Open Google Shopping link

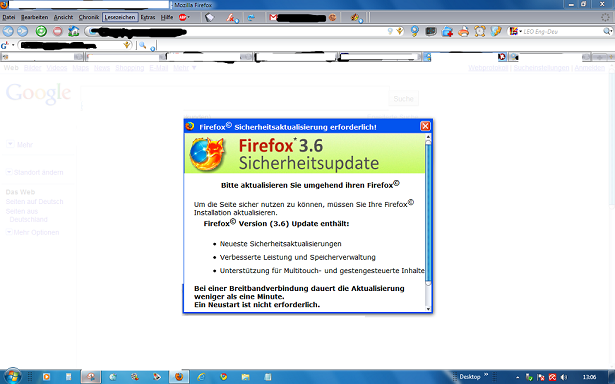(x=130, y=68)
